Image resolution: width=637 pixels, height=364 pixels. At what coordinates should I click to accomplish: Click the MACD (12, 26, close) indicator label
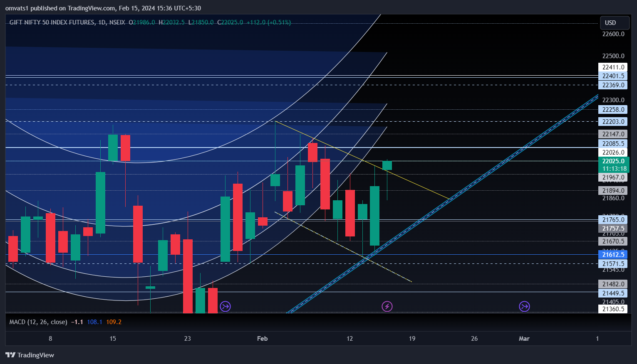(x=38, y=322)
